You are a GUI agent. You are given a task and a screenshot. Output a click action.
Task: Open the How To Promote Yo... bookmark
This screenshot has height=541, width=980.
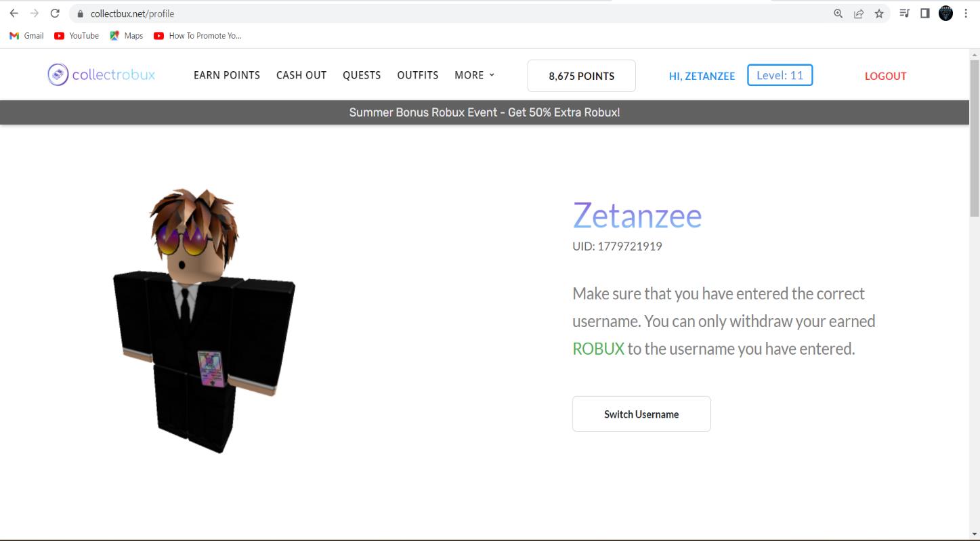(198, 36)
